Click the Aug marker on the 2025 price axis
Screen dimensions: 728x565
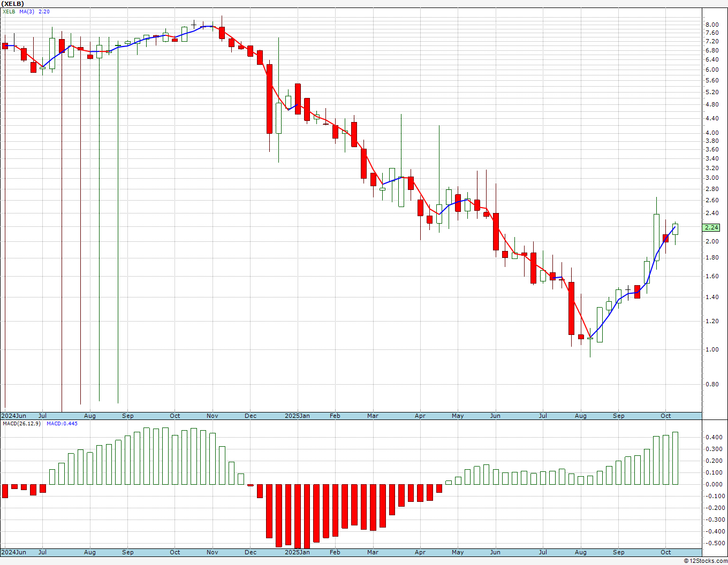click(581, 416)
